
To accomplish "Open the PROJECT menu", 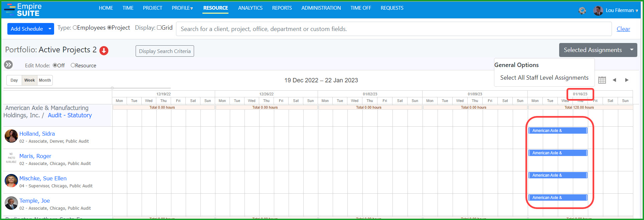I will click(x=153, y=8).
